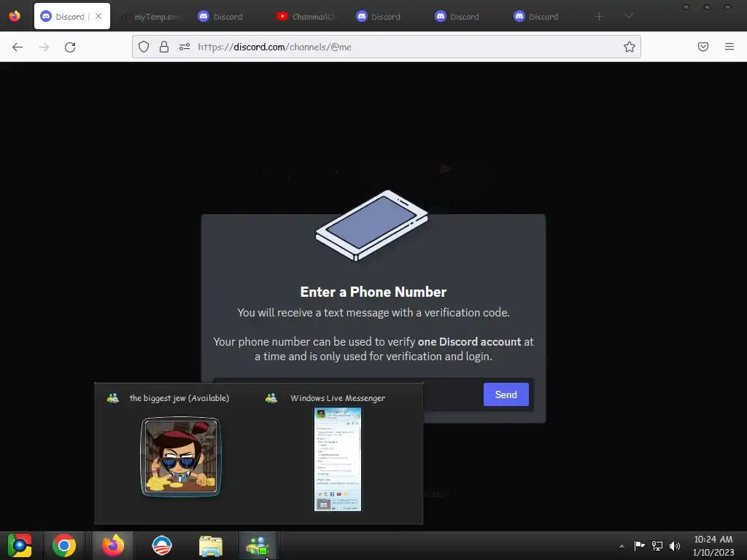This screenshot has width=747, height=560.
Task: Open the Save to Pocket icon
Action: [x=703, y=47]
